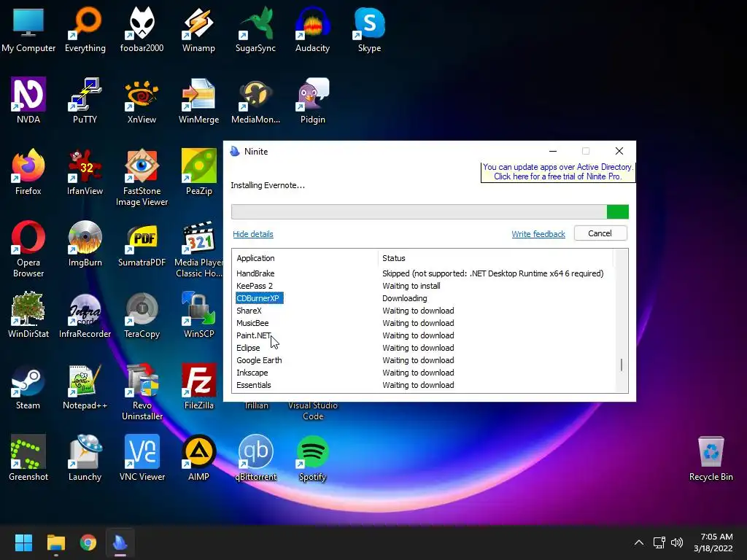Click the FileZilla desktop shortcut
Viewport: 747px width, 560px height.
click(198, 386)
